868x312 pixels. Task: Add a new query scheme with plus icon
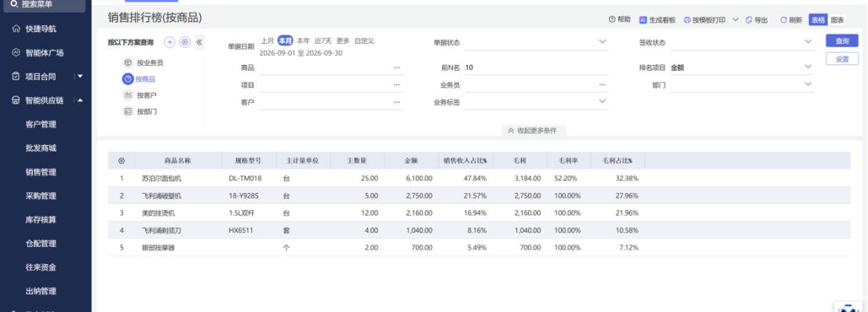[170, 42]
